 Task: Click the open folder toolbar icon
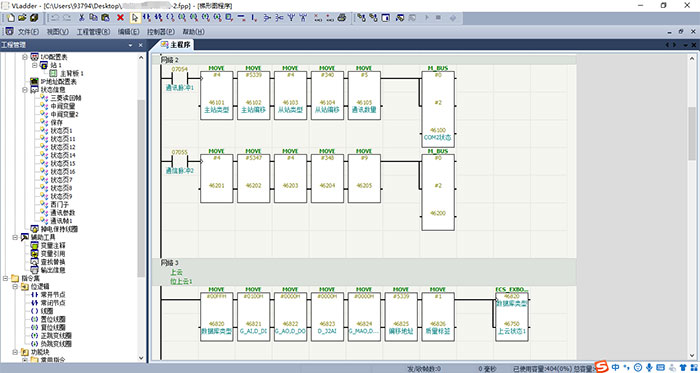23,18
